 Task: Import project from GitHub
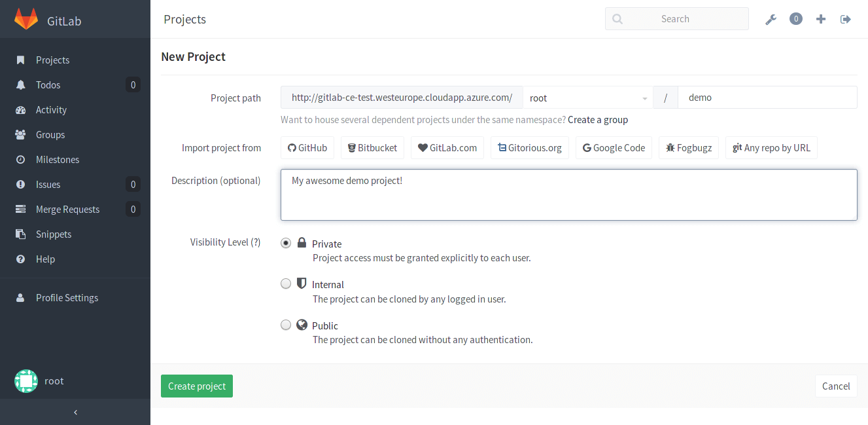point(307,147)
